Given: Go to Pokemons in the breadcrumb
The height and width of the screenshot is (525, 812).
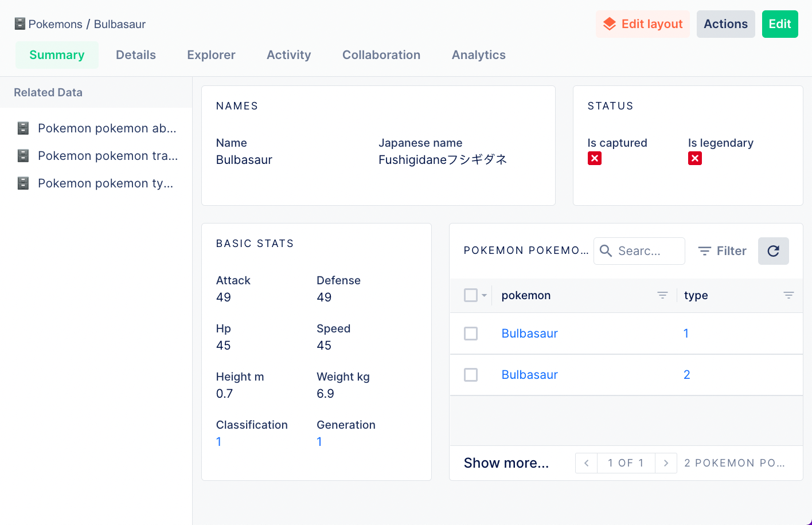Looking at the screenshot, I should click(x=56, y=24).
